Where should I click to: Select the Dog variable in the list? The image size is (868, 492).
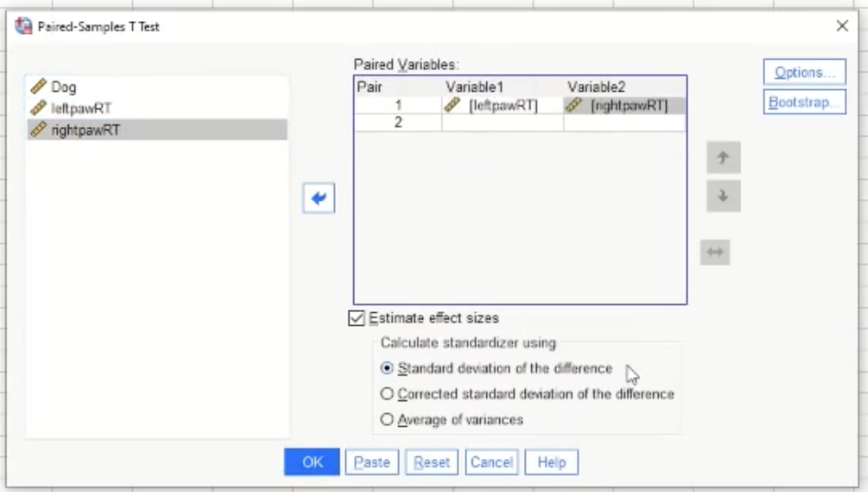(x=63, y=87)
